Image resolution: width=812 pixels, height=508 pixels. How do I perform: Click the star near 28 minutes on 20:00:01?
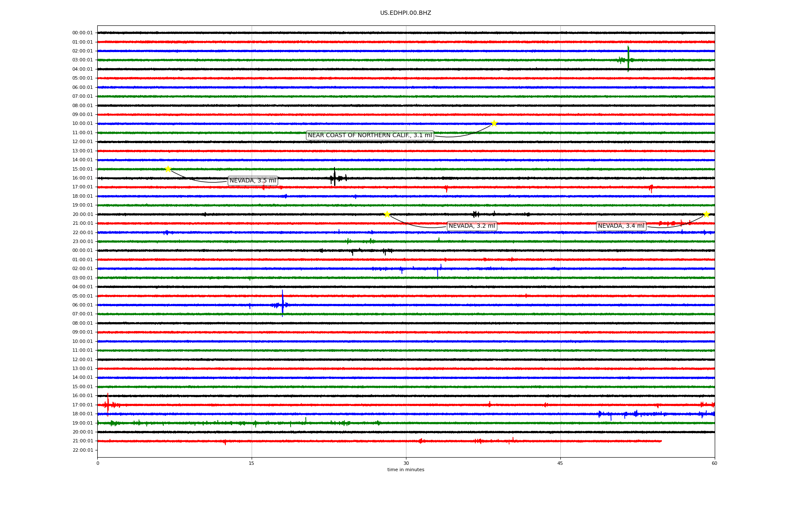click(x=387, y=214)
